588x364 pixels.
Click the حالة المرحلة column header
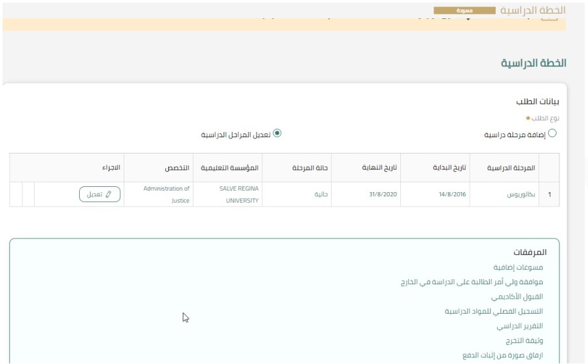[309, 168]
